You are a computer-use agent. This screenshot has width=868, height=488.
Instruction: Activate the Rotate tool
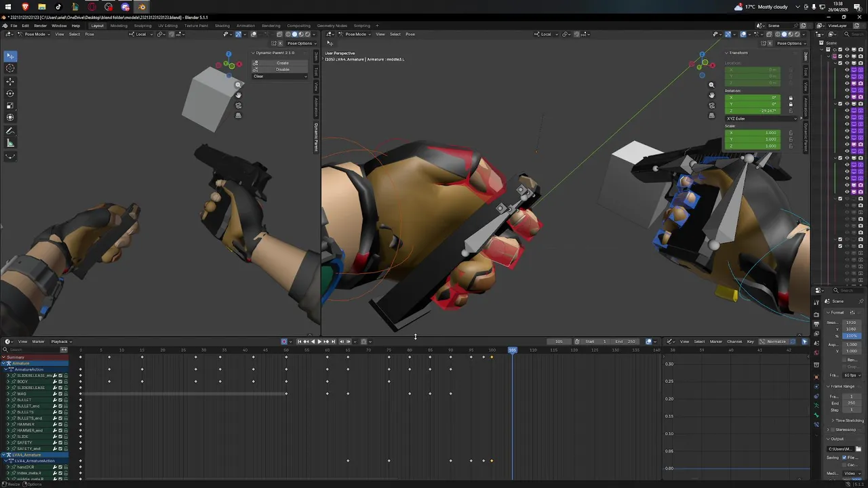coord(10,94)
